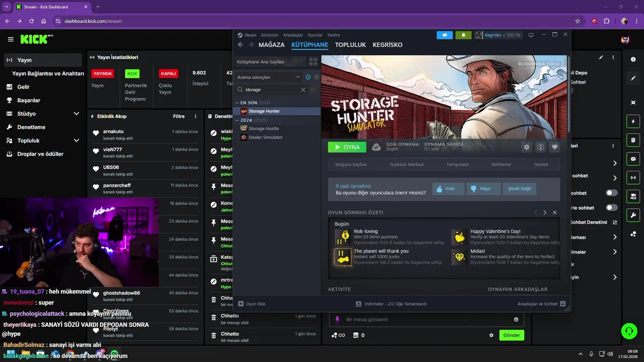This screenshot has height=362, width=644.
Task: Expand the 'laması' chat setting chevron
Action: [x=615, y=237]
